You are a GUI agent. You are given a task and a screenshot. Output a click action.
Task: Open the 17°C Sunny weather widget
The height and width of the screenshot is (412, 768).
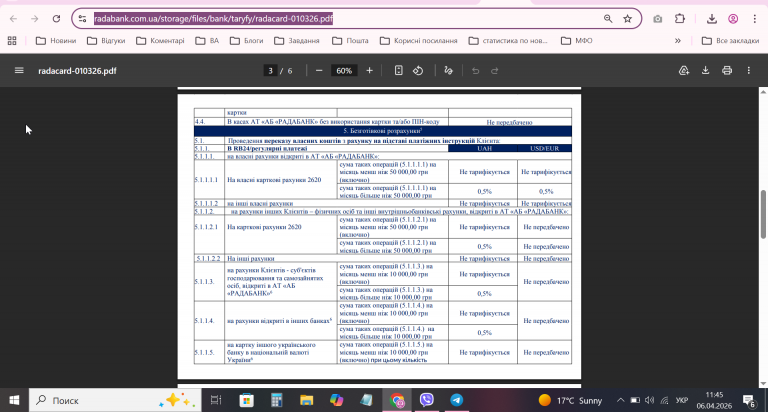point(570,400)
